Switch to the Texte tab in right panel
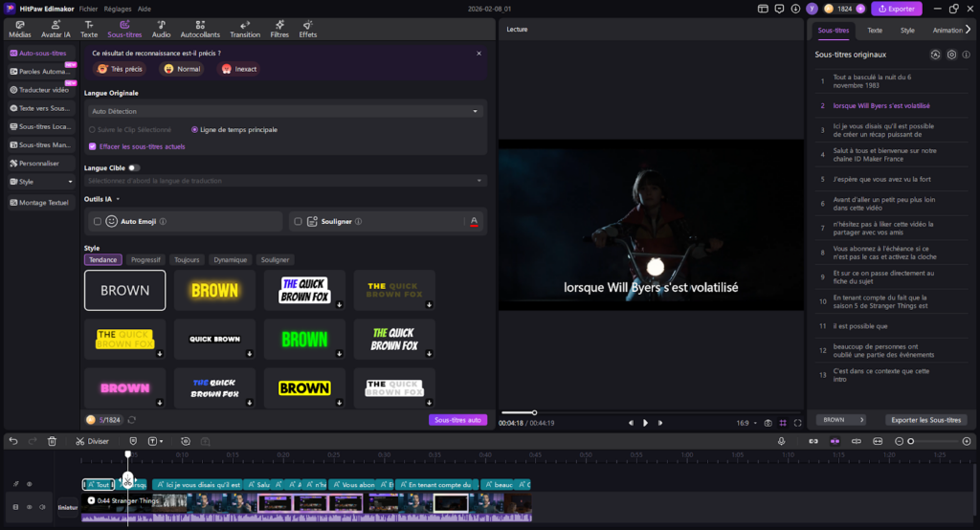Image resolution: width=980 pixels, height=530 pixels. click(875, 31)
